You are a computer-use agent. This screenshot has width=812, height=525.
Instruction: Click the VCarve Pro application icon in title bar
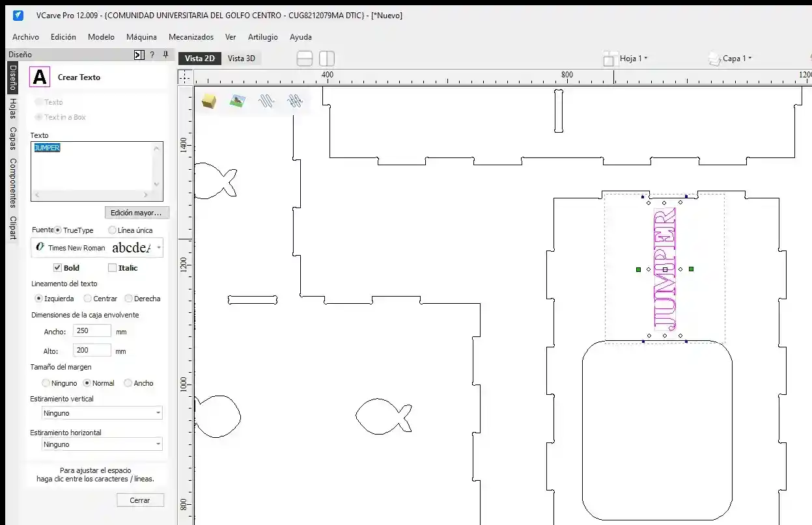point(18,15)
